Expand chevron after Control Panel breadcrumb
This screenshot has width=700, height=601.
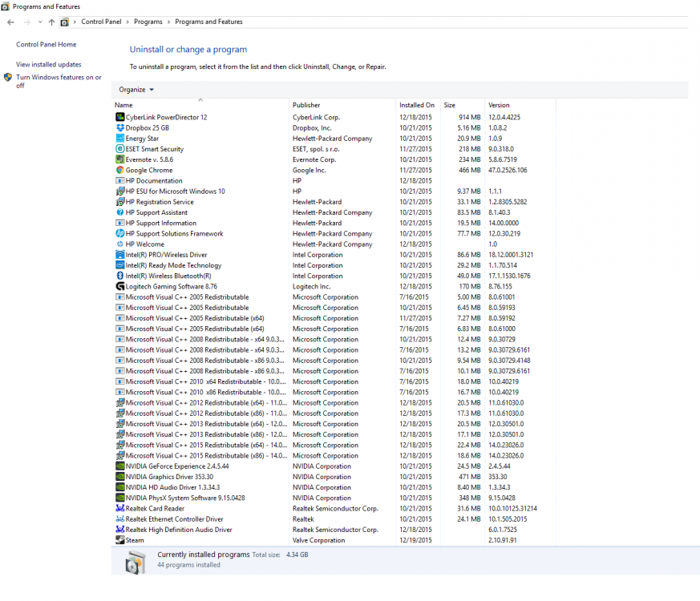(127, 22)
